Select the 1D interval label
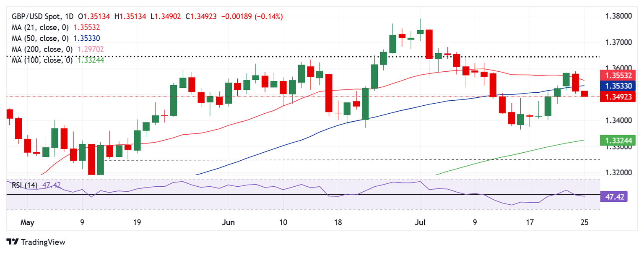This screenshot has height=253, width=644. 69,17
